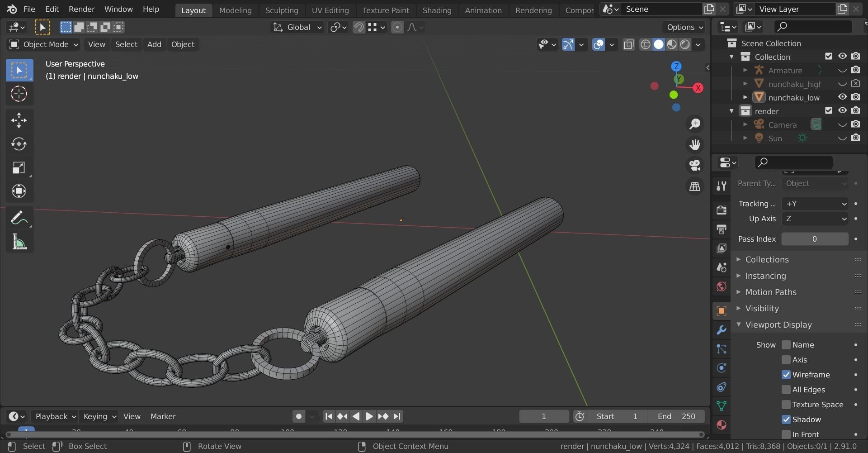Enable the Texture Space checkbox
The height and width of the screenshot is (453, 868).
(x=786, y=405)
